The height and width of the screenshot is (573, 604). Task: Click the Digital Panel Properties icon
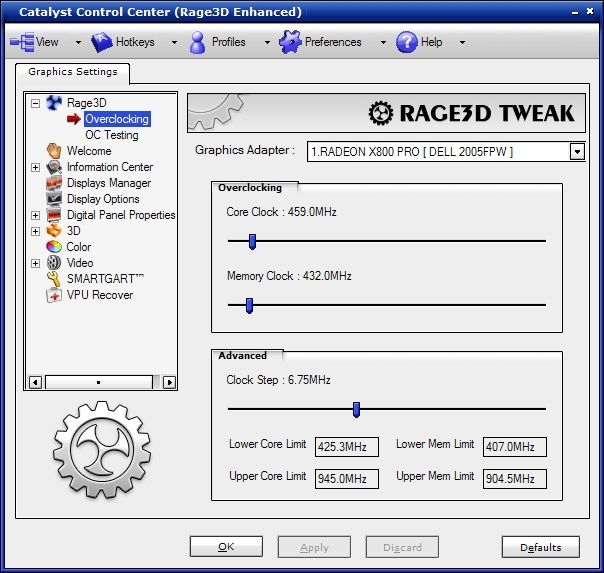coord(54,215)
